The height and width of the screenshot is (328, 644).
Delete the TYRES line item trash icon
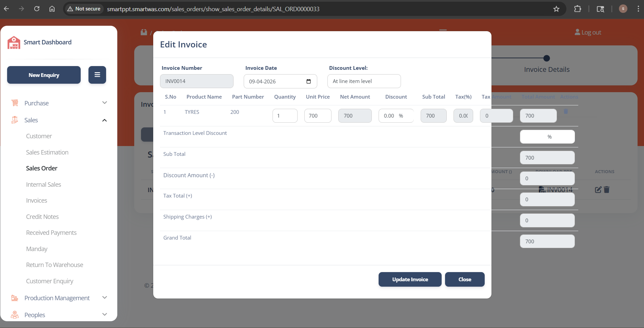[566, 111]
